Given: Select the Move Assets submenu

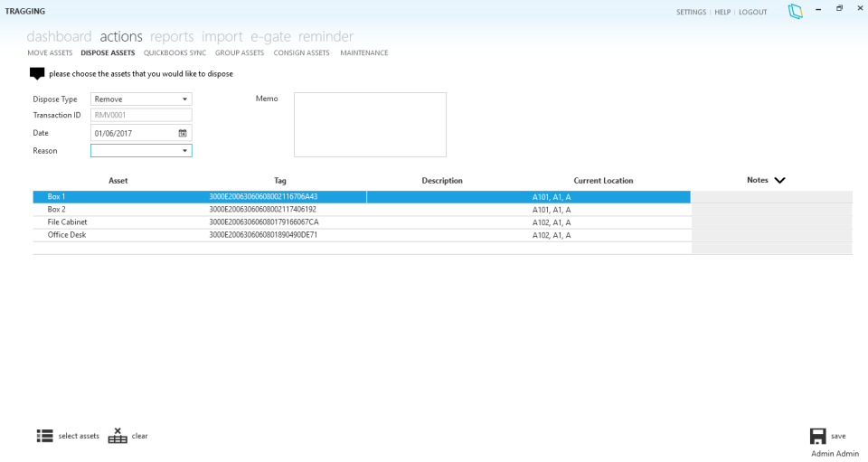Looking at the screenshot, I should coord(50,53).
